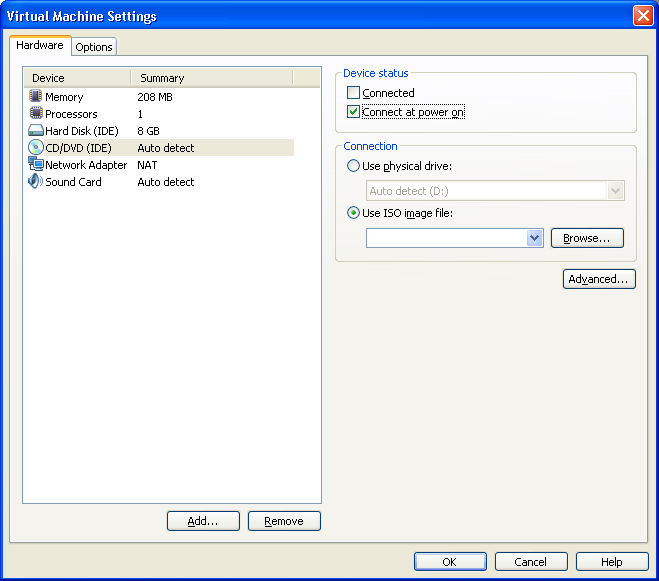Click the Memory chip icon
The image size is (659, 581).
[x=36, y=96]
